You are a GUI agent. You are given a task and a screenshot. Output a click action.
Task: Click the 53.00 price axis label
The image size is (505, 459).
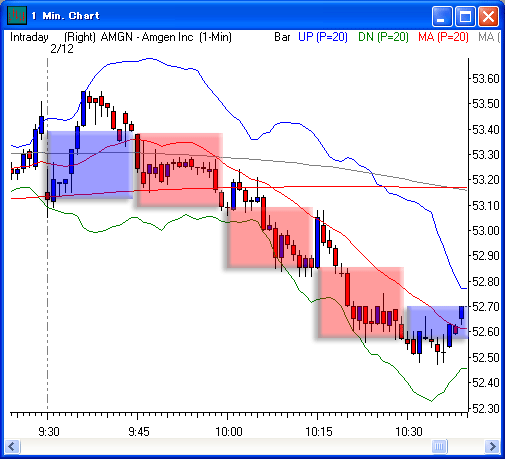(x=486, y=231)
